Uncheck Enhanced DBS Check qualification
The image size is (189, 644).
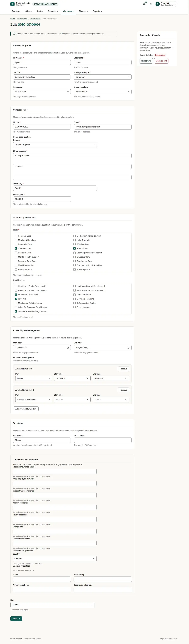point(16,294)
